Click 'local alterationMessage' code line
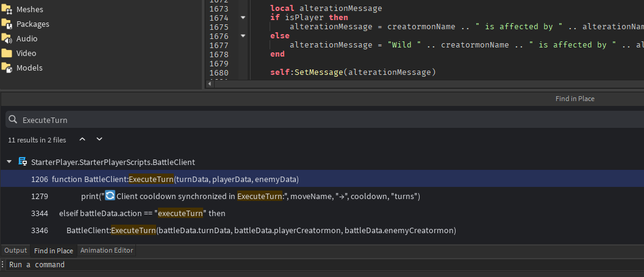644x277 pixels. [x=326, y=9]
